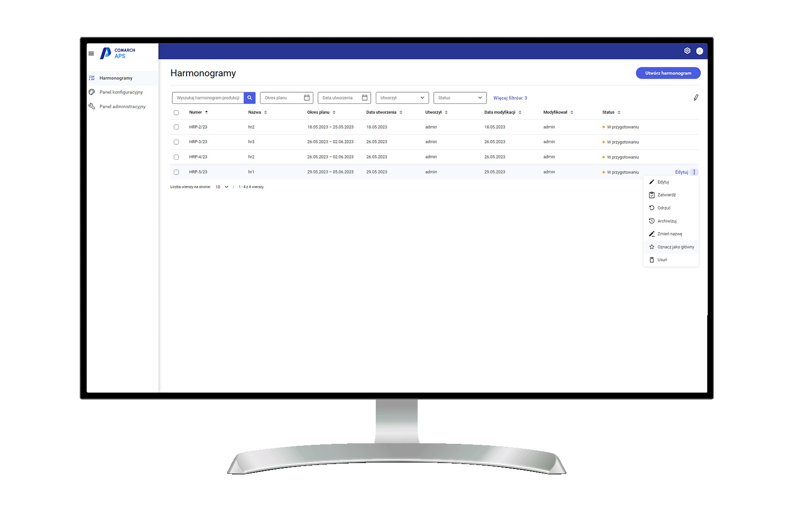
Task: Open rows-per-page dropdown showing 10
Action: point(222,187)
